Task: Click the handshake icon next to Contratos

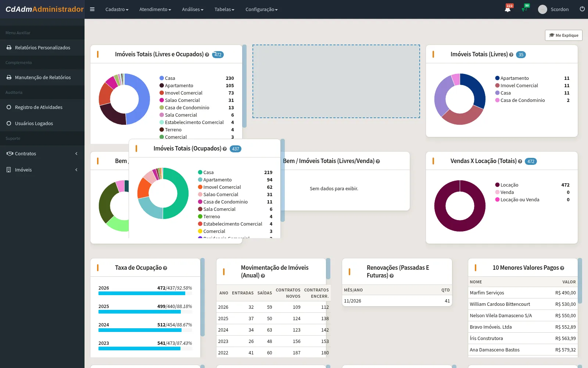Action: click(10, 153)
